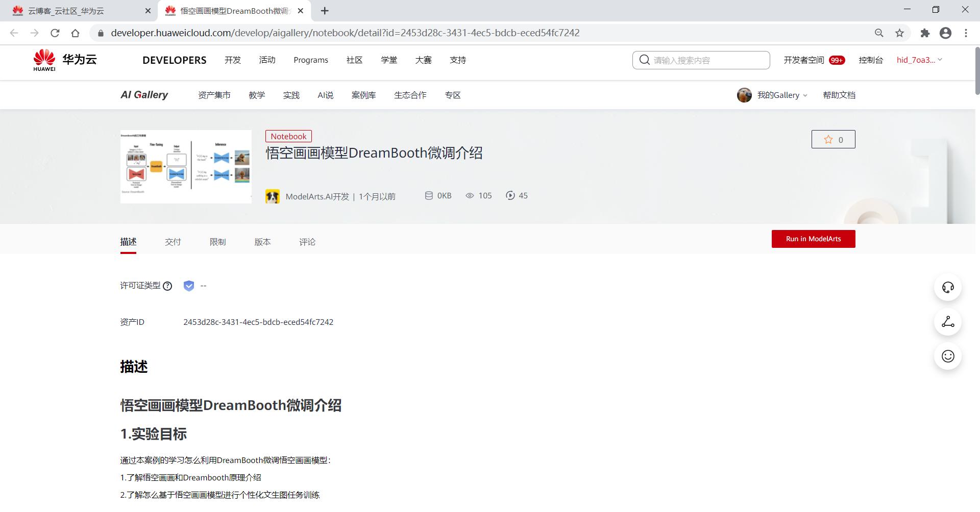Click the smiley feedback icon

[x=948, y=356]
